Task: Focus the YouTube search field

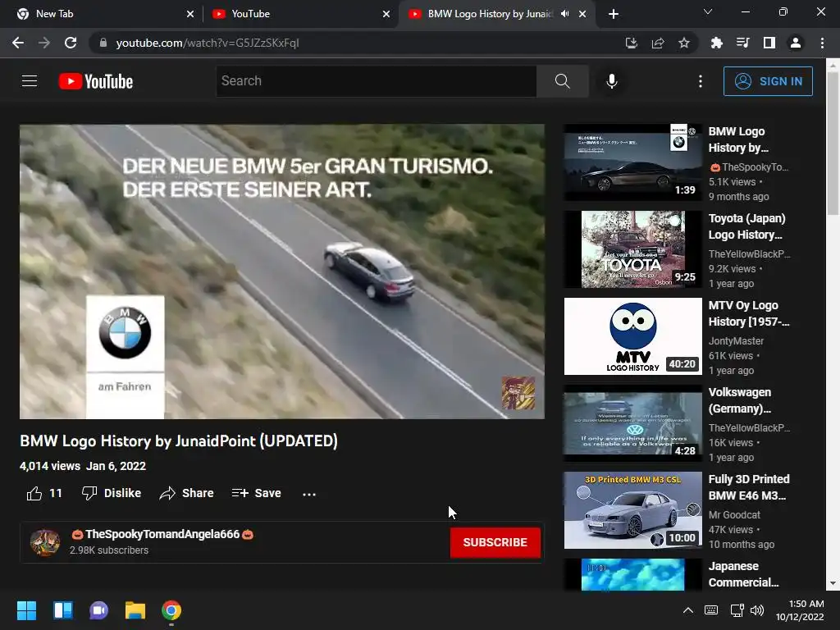Action: coord(376,81)
